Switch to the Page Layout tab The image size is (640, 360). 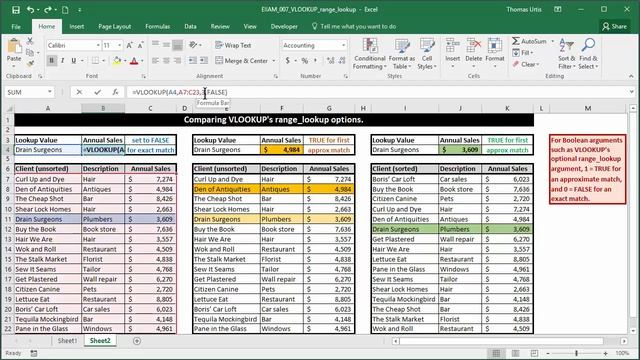pyautogui.click(x=114, y=27)
